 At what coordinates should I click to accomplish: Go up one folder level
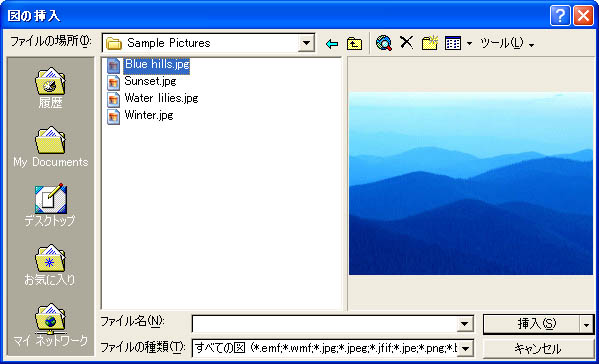coord(355,44)
